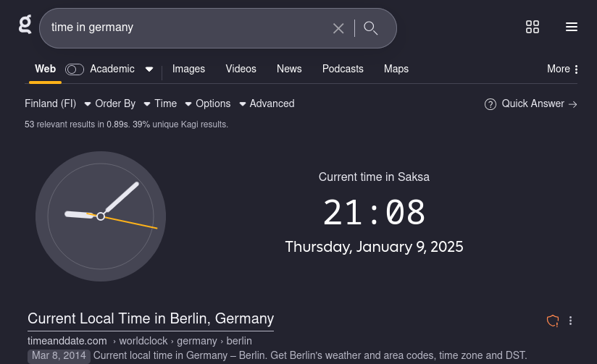The height and width of the screenshot is (364, 597).
Task: Toggle the Academic switch
Action: (x=75, y=69)
